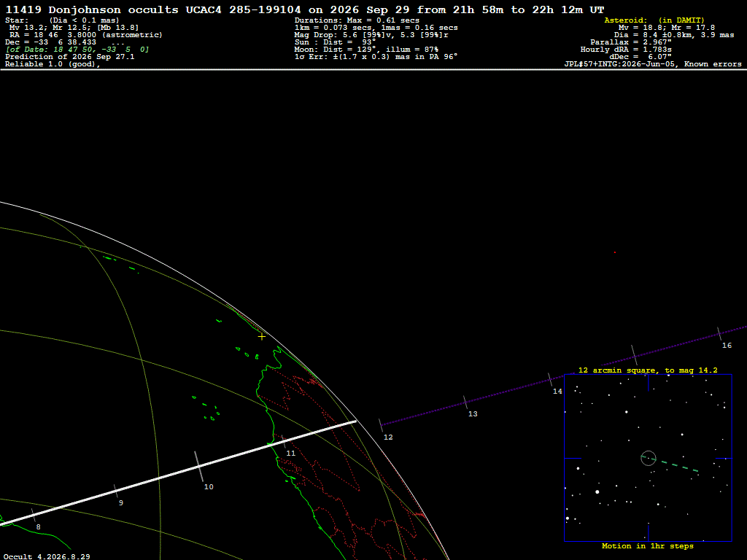The height and width of the screenshot is (560, 747).
Task: Click the 'Occult 4.2026.8.29' version text
Action: point(47,556)
